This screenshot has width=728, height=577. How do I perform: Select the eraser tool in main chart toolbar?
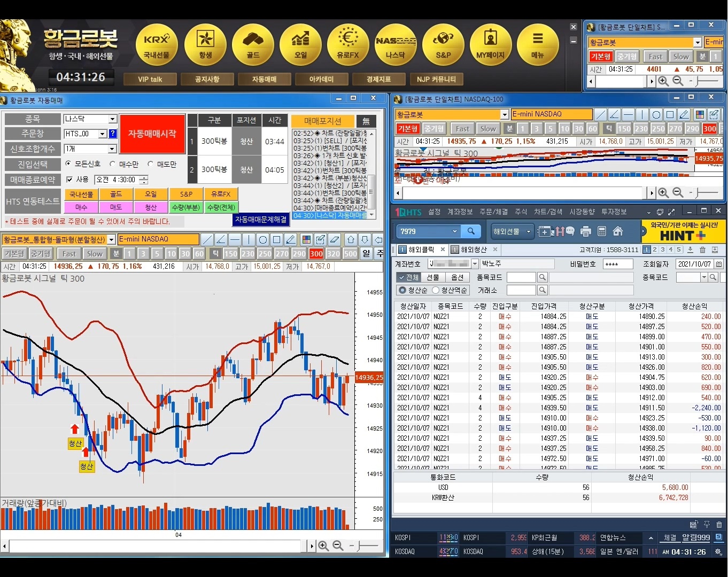334,239
